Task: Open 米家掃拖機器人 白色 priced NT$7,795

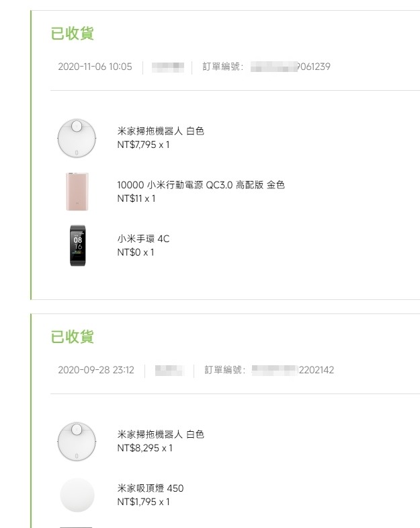Action: 161,131
